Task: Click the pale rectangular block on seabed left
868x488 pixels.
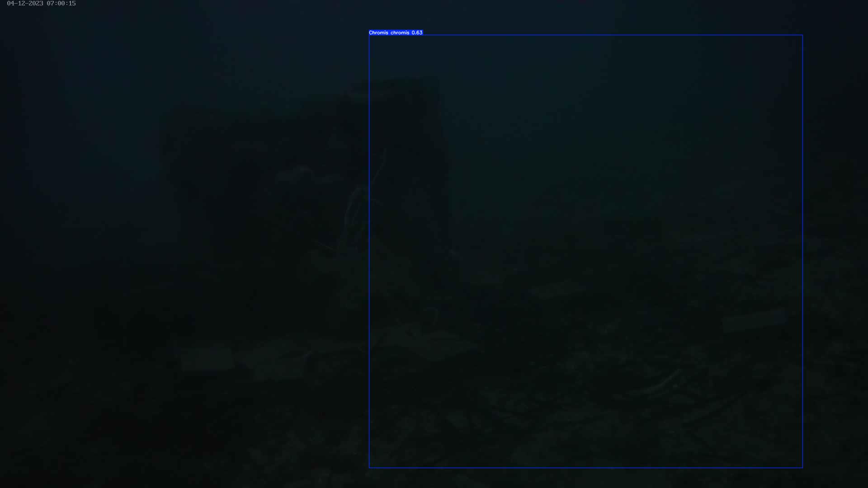Action: pos(207,359)
